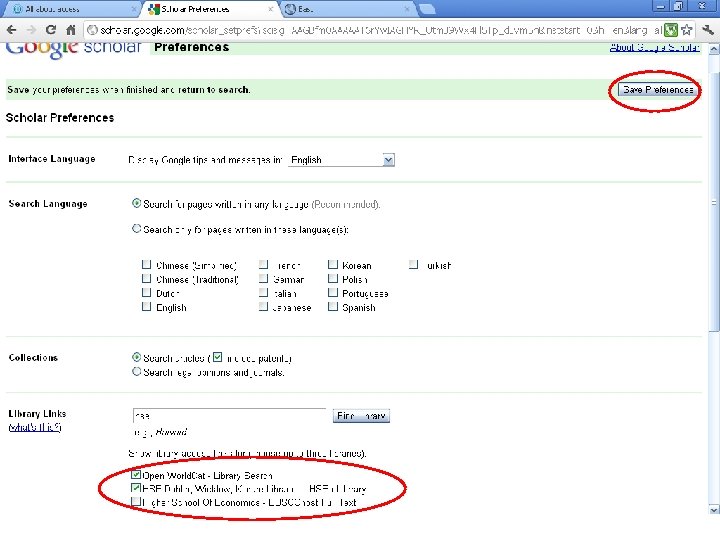Check the Italian language checkbox
The height and width of the screenshot is (540, 720).
[x=264, y=292]
